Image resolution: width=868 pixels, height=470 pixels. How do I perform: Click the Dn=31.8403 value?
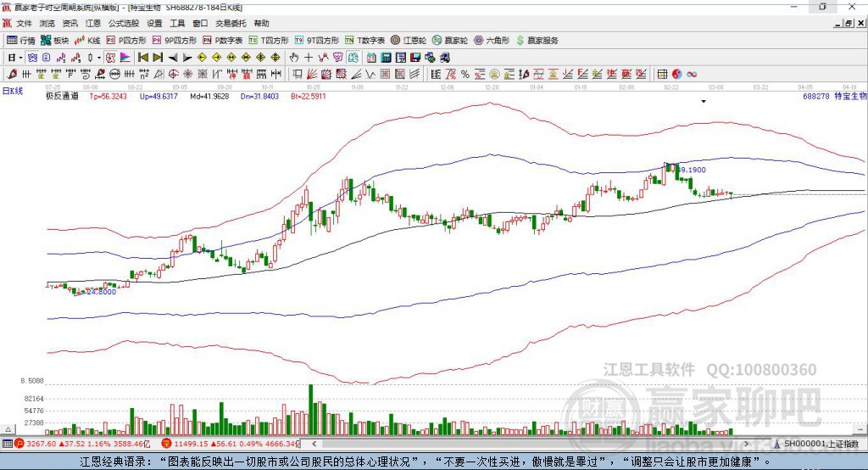(259, 97)
